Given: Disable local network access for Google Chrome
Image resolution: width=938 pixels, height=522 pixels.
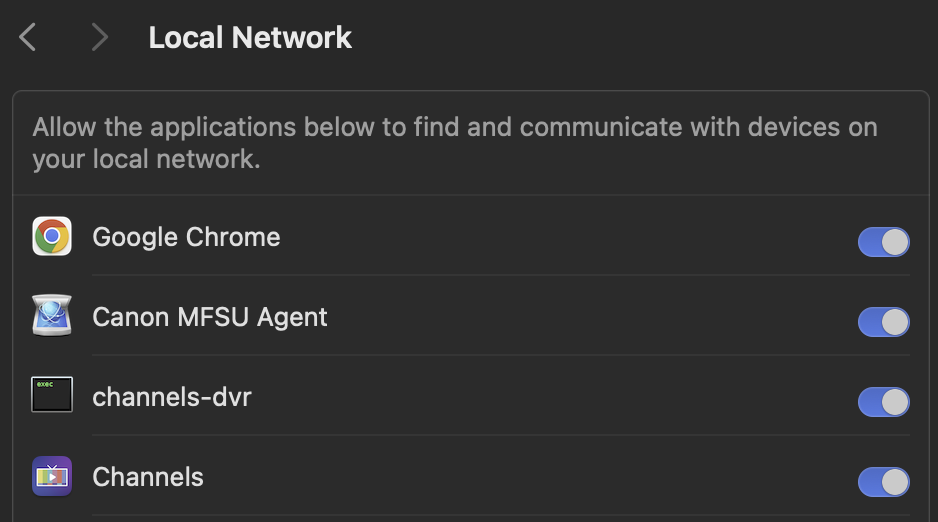Looking at the screenshot, I should point(883,242).
